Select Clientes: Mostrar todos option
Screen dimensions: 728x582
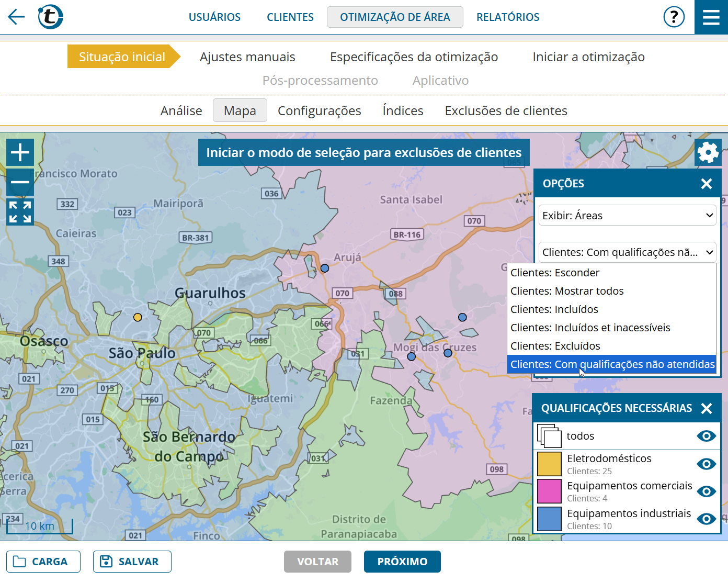(x=567, y=291)
